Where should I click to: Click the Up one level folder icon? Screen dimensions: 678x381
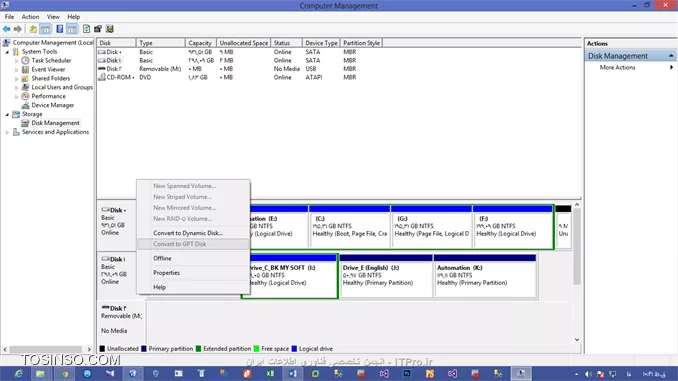coord(33,29)
